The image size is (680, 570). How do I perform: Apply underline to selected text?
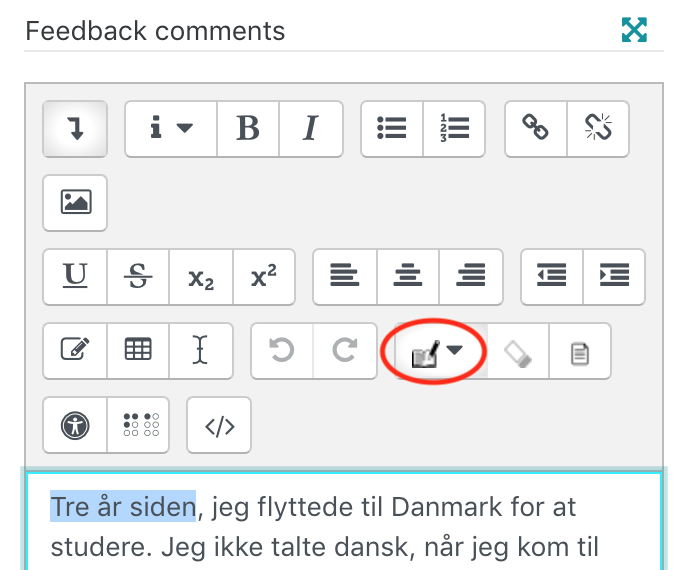[x=75, y=277]
